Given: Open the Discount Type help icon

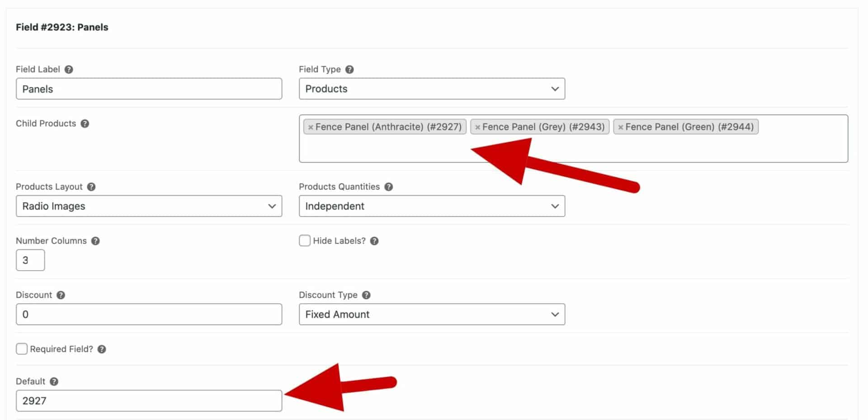Looking at the screenshot, I should (x=366, y=295).
